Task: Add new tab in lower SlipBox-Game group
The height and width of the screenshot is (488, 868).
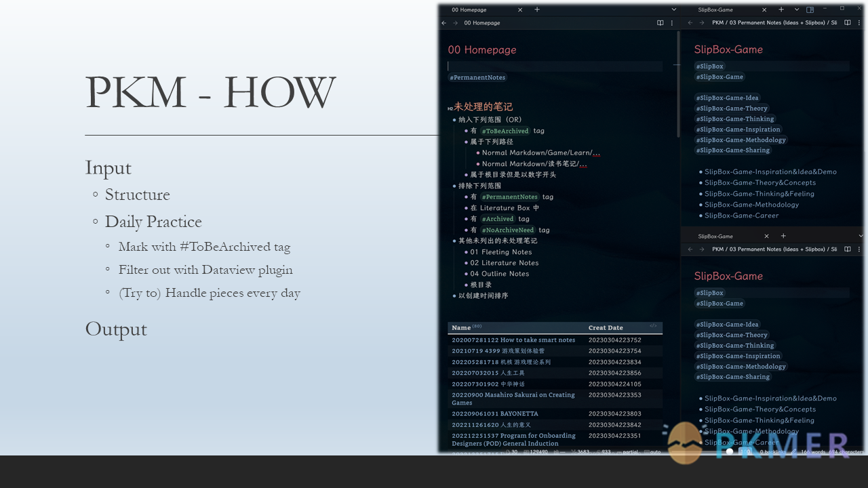Action: pos(783,236)
